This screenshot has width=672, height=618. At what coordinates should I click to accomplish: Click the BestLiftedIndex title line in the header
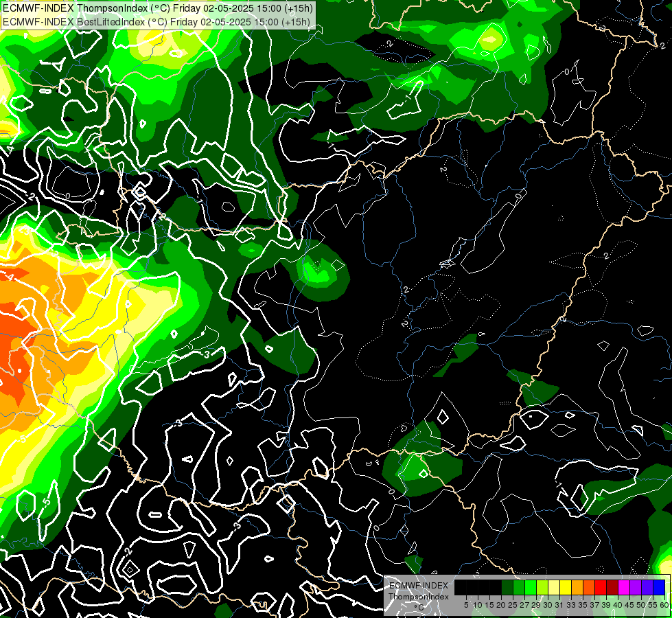157,21
